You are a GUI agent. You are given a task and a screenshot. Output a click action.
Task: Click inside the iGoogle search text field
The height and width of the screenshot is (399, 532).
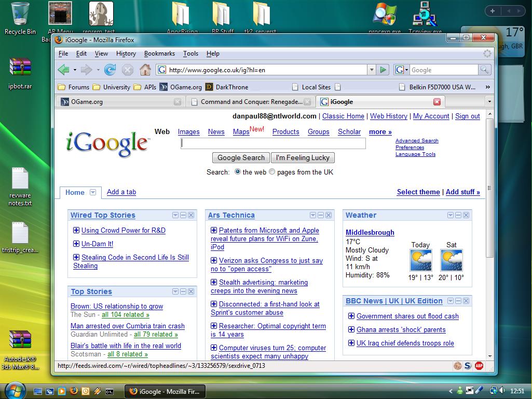point(273,143)
